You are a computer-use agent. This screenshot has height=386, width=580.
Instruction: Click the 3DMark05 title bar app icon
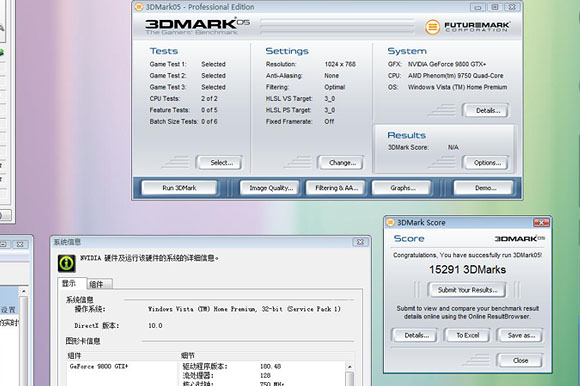pyautogui.click(x=139, y=7)
